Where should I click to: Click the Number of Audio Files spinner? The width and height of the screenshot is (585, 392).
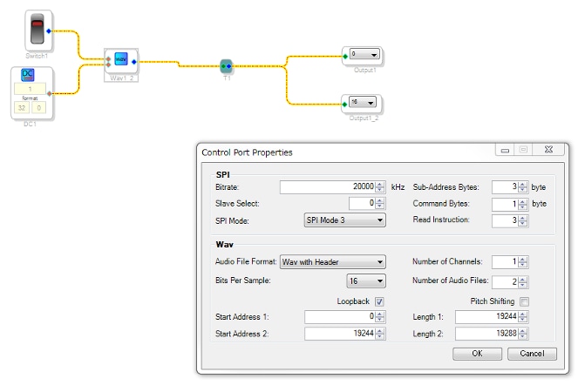point(523,282)
